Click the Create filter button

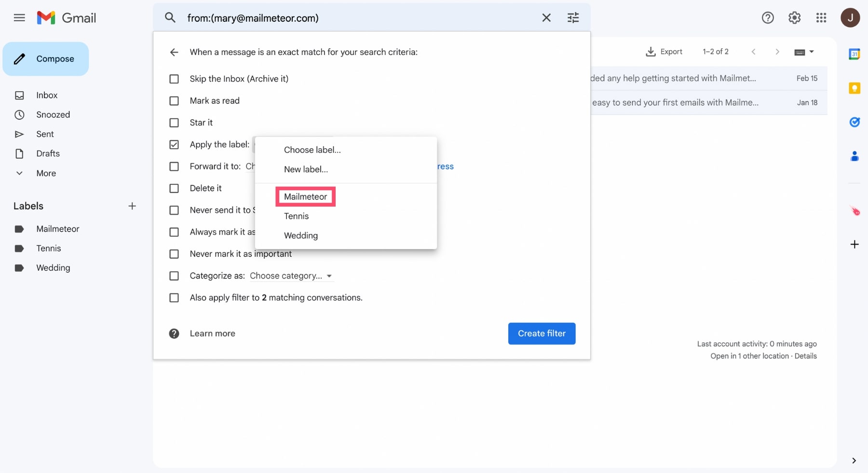pyautogui.click(x=542, y=334)
